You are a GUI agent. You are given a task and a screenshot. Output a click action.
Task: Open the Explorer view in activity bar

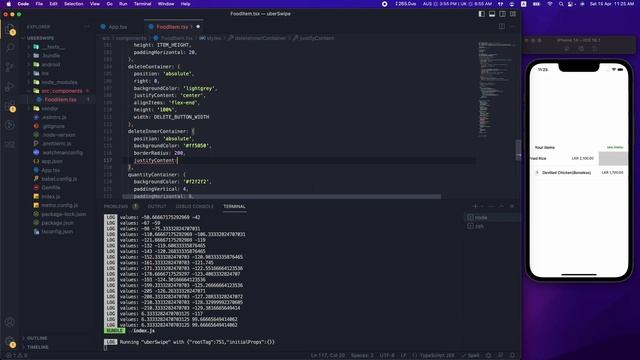(10, 29)
